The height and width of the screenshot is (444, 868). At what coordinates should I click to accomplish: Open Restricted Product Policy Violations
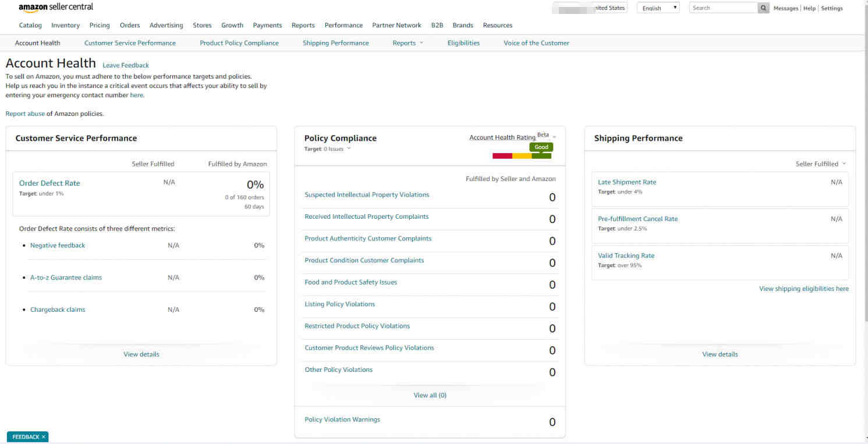[357, 326]
